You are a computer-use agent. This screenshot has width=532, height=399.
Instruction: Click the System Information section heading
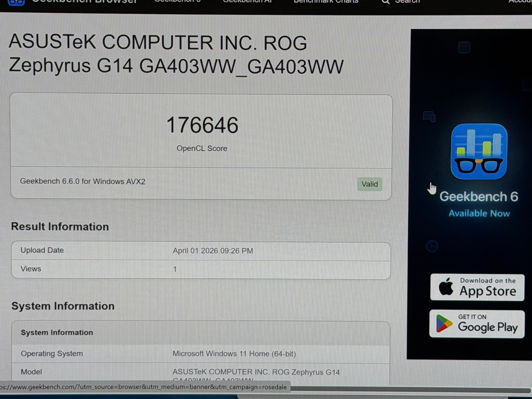pos(63,306)
